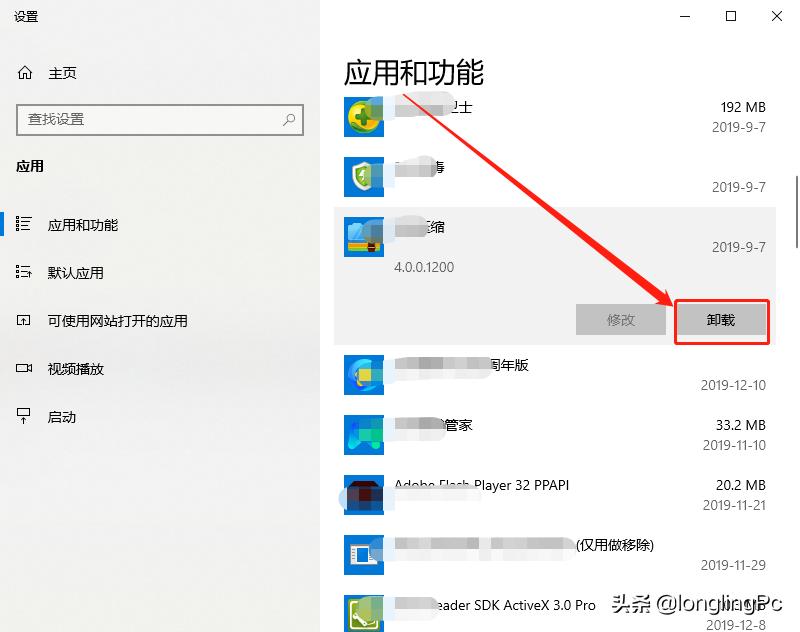Viewport: 800px width, 632px height.
Task: Click the 卸载 button
Action: point(722,320)
